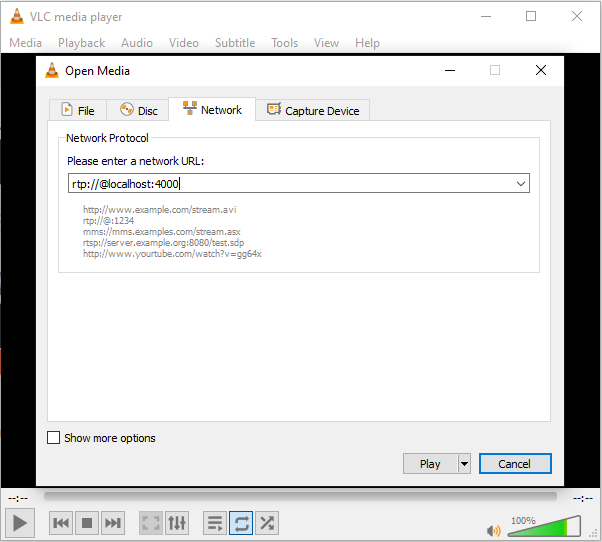Cancel the Open Media dialog

[515, 464]
